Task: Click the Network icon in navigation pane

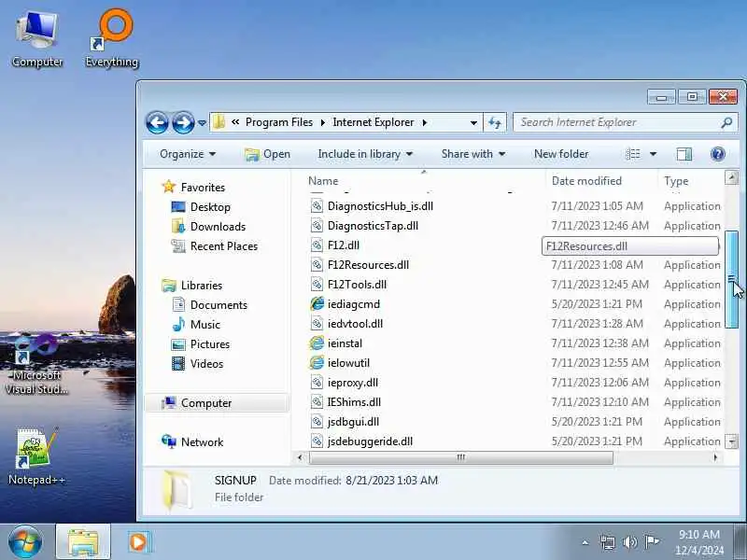Action: 169,441
